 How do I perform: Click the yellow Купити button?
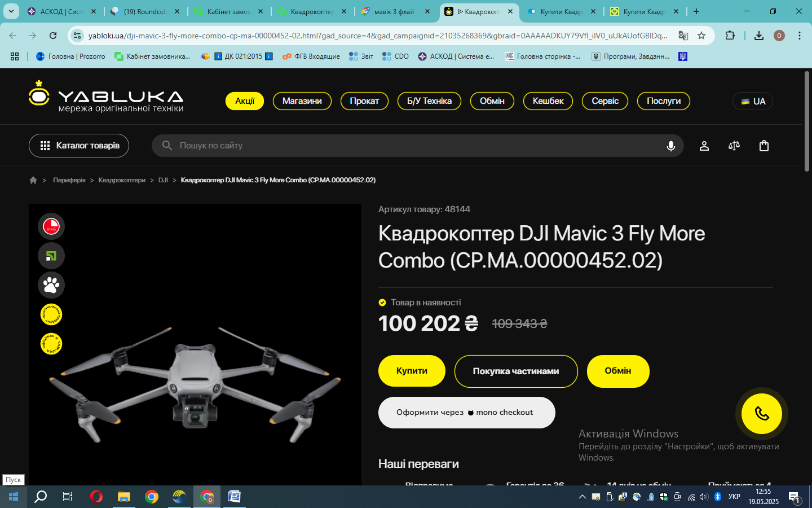coord(412,371)
